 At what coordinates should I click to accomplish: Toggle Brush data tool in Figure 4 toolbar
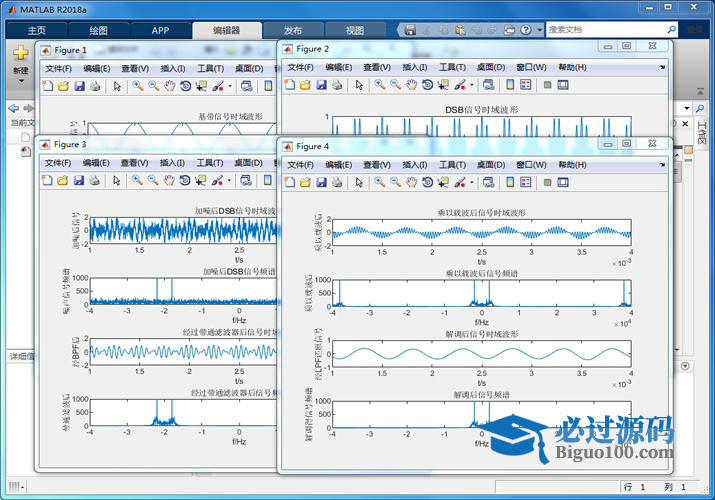[460, 182]
